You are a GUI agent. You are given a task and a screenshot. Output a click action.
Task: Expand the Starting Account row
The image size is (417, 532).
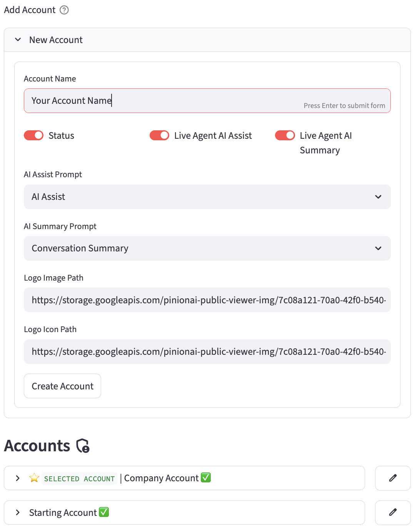point(18,512)
